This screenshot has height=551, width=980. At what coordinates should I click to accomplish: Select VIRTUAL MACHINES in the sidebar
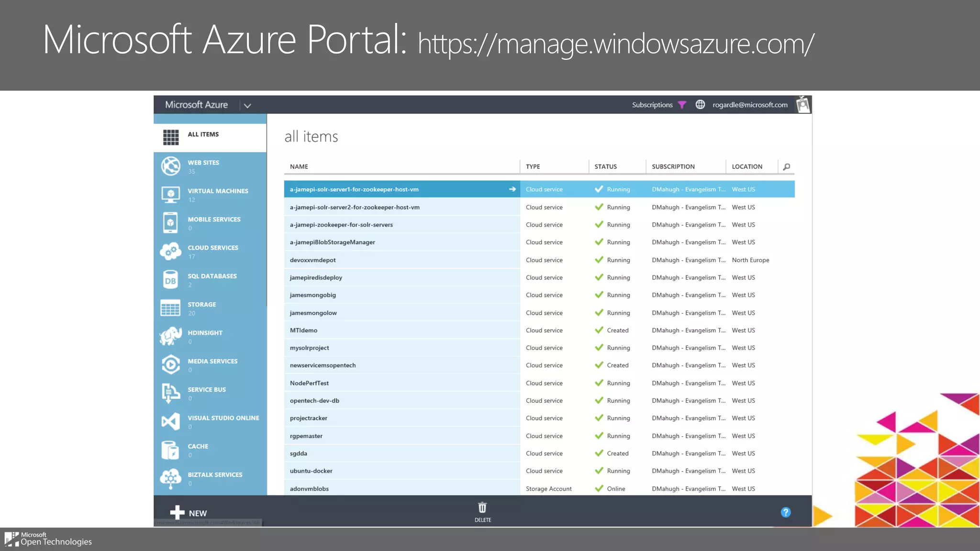[218, 191]
